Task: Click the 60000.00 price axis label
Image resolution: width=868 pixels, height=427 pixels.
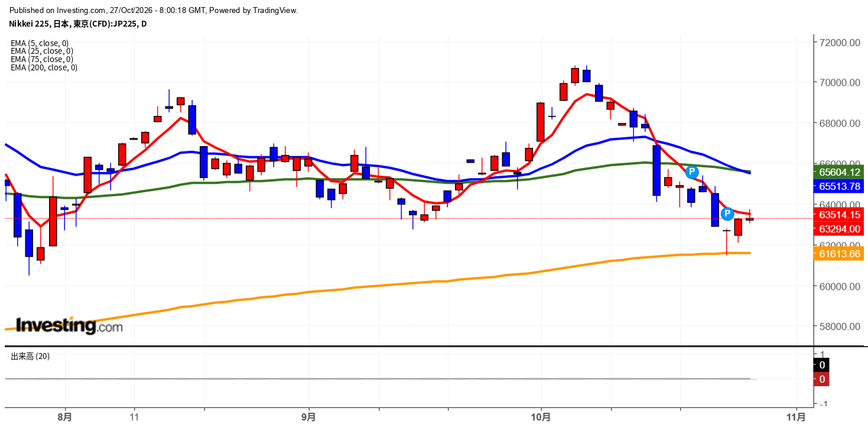Action: tap(839, 286)
